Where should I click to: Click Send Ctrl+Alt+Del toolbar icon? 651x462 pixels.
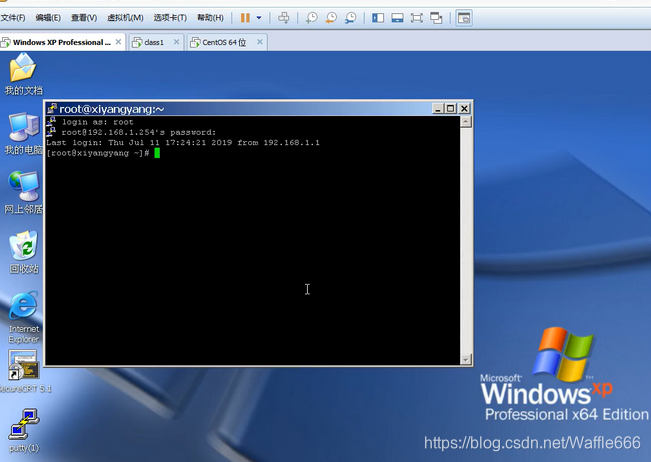(x=284, y=18)
